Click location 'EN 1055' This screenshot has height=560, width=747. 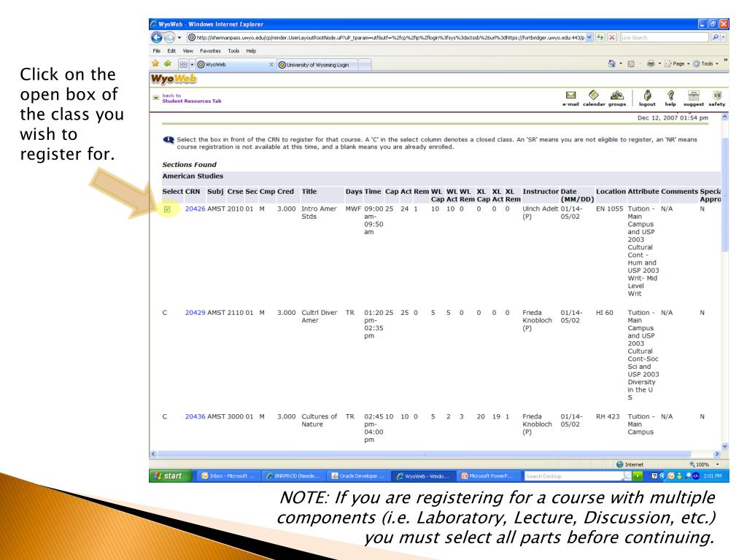click(609, 209)
